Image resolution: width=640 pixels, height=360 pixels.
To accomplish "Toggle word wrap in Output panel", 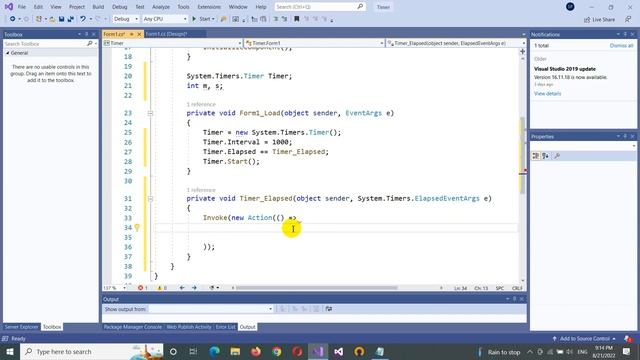I will pyautogui.click(x=329, y=309).
